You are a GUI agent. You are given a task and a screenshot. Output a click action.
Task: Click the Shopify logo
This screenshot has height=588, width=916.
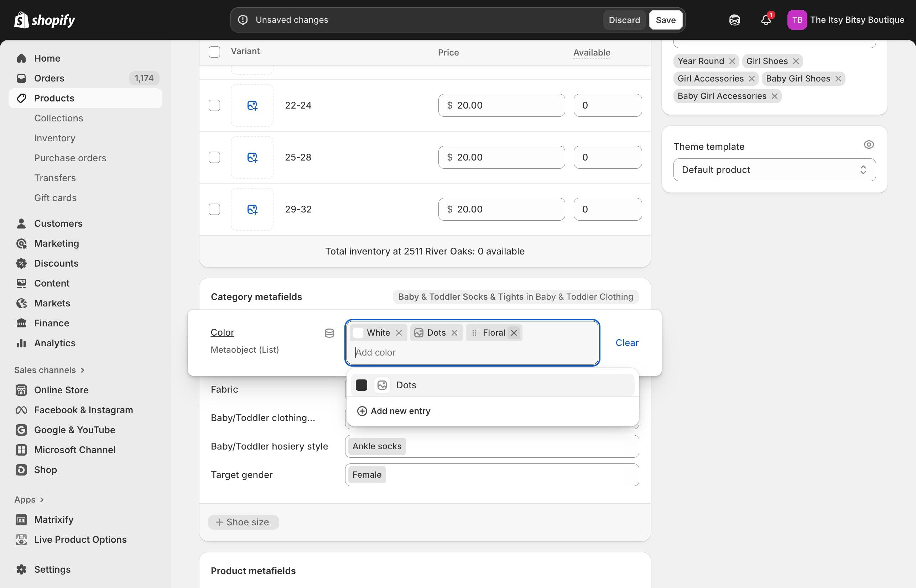[44, 20]
